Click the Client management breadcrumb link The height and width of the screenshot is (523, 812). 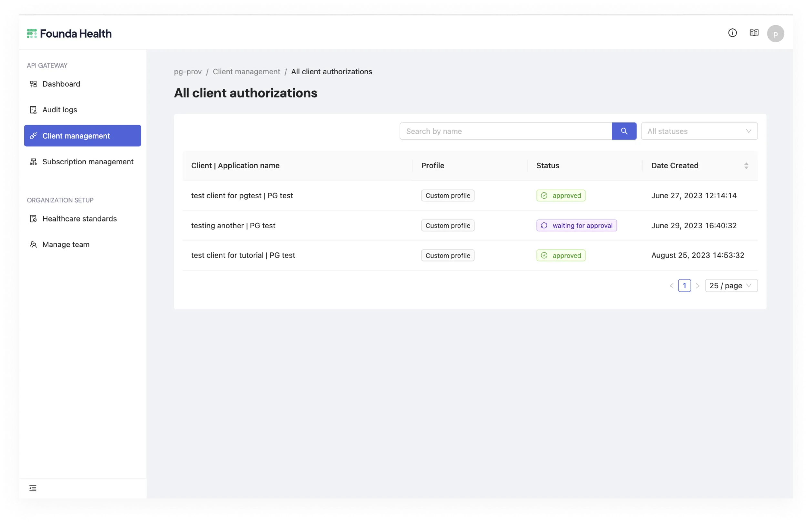[x=246, y=72]
